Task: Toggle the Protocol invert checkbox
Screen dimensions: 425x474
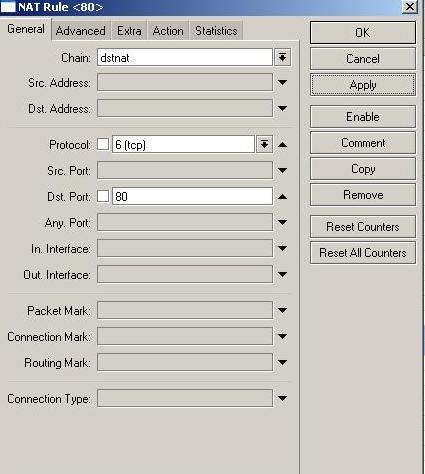Action: coord(103,144)
